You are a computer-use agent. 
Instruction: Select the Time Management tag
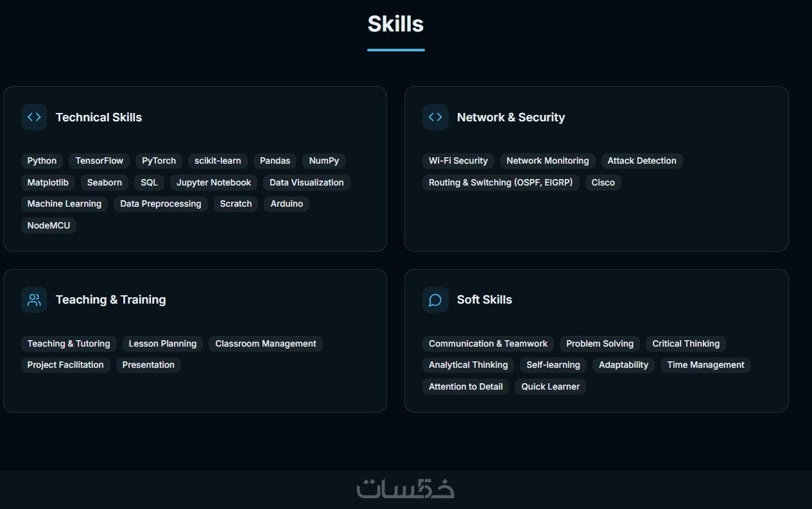pyautogui.click(x=705, y=365)
